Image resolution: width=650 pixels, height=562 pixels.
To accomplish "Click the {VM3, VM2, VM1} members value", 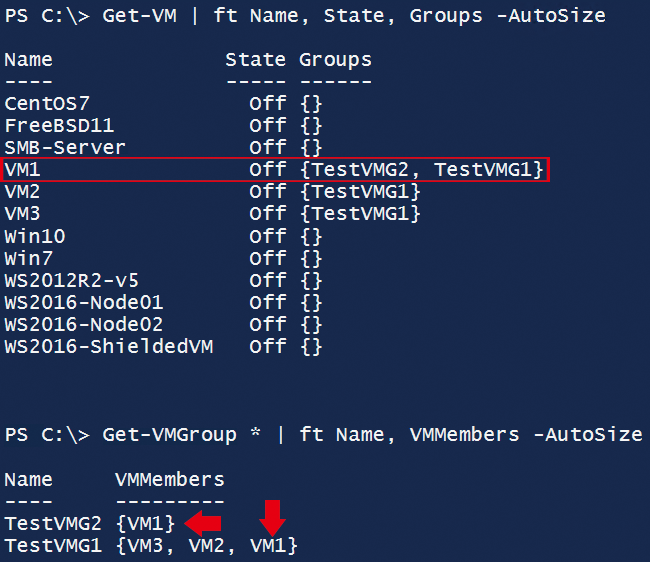I will (206, 546).
